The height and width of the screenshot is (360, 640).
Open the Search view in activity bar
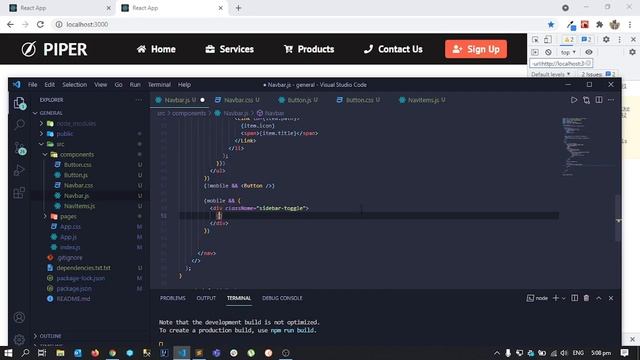point(19,124)
